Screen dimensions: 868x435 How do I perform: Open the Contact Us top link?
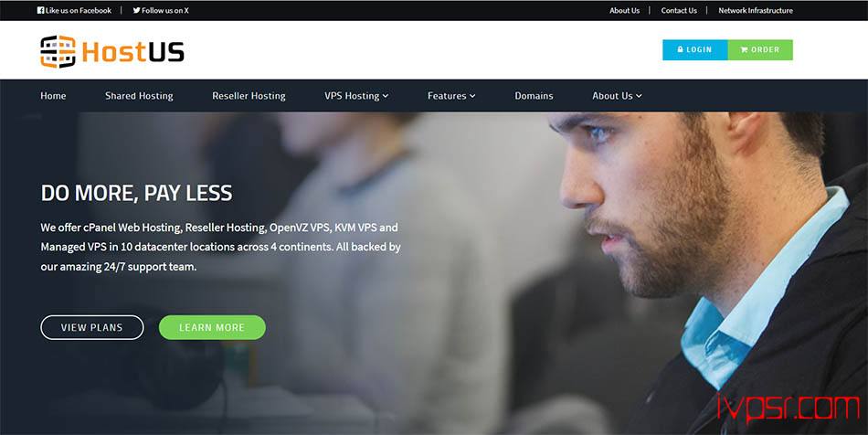[x=679, y=11]
